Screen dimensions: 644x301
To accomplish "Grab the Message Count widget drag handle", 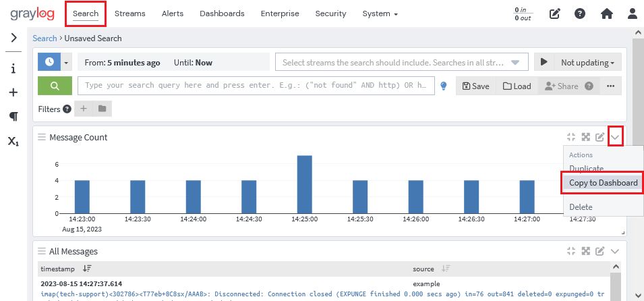I will pos(42,137).
